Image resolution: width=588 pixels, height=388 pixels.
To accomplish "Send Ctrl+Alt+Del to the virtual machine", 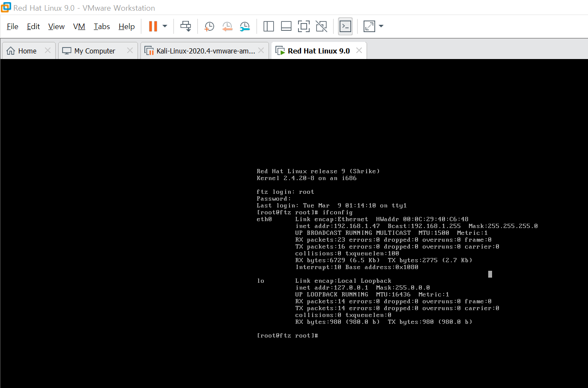I will [x=185, y=27].
